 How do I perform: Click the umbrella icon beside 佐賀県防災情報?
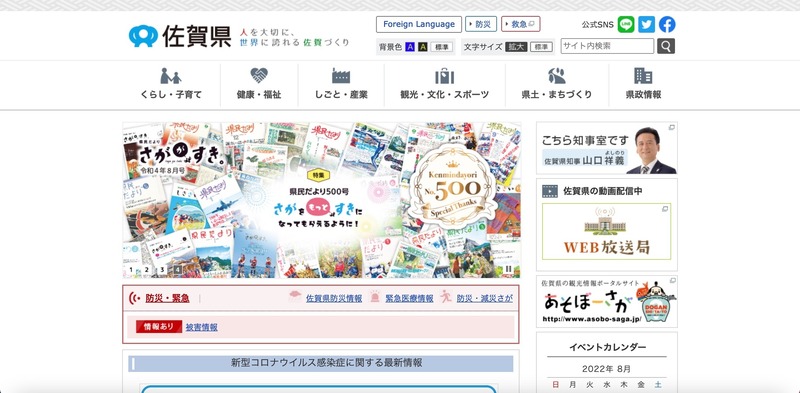click(295, 297)
